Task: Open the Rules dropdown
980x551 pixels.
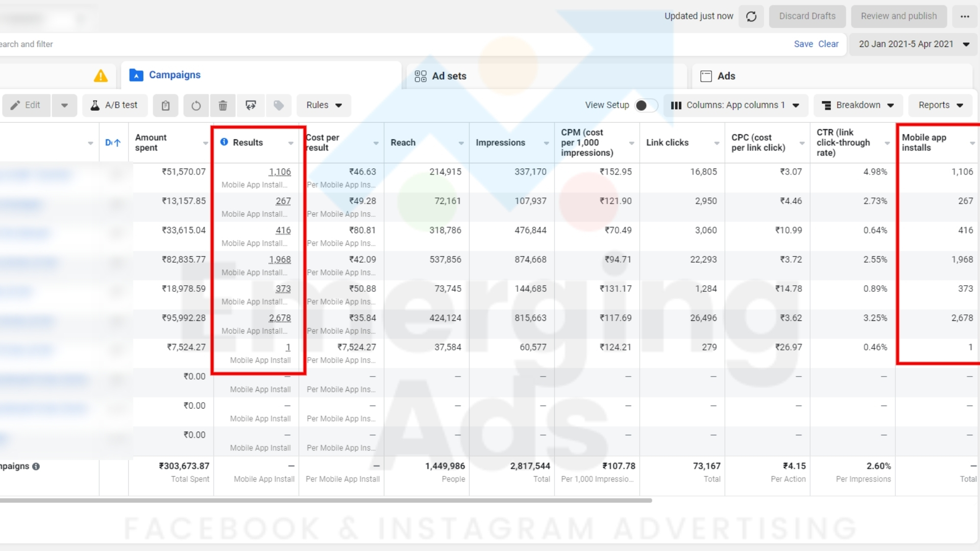Action: pyautogui.click(x=324, y=105)
